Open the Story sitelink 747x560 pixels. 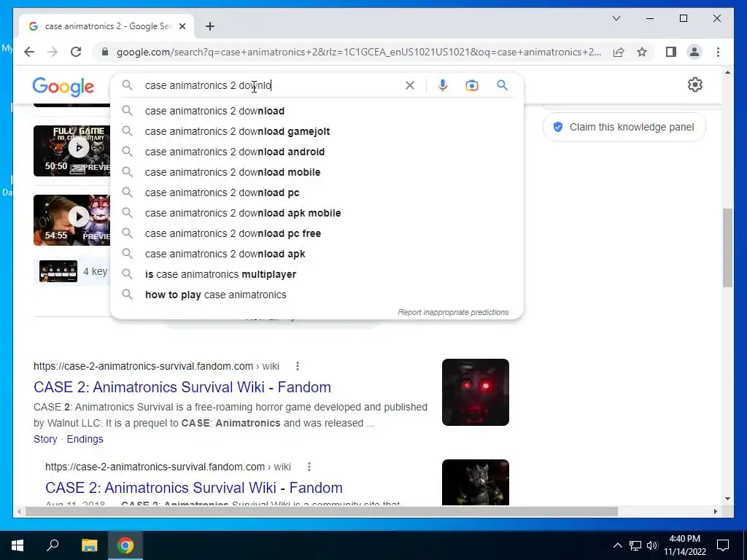coord(45,439)
